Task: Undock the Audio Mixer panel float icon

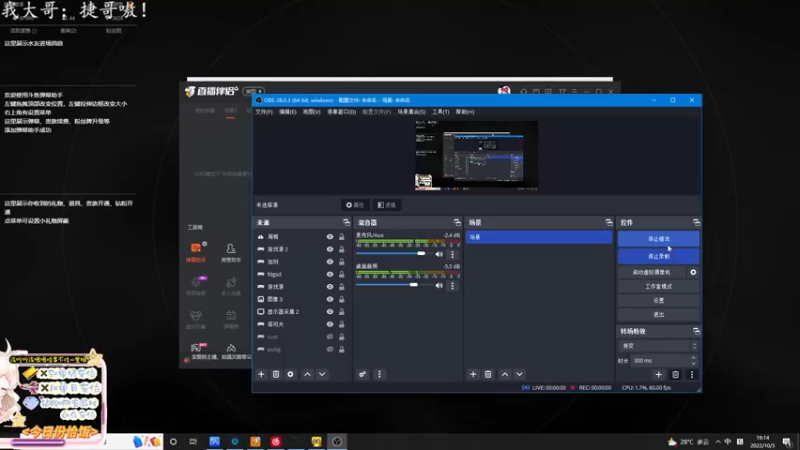Action: [457, 222]
